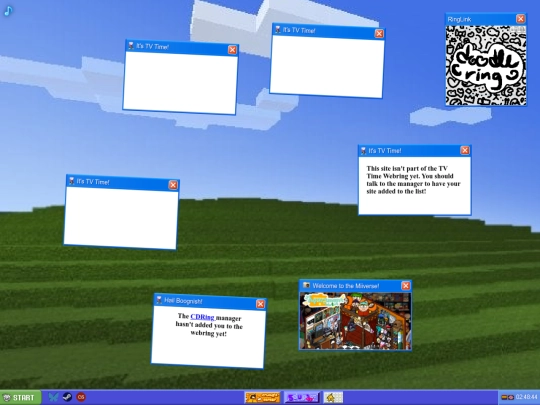Close the empty TV Time window over the grassy hill
The width and height of the screenshot is (540, 405).
pos(173,185)
